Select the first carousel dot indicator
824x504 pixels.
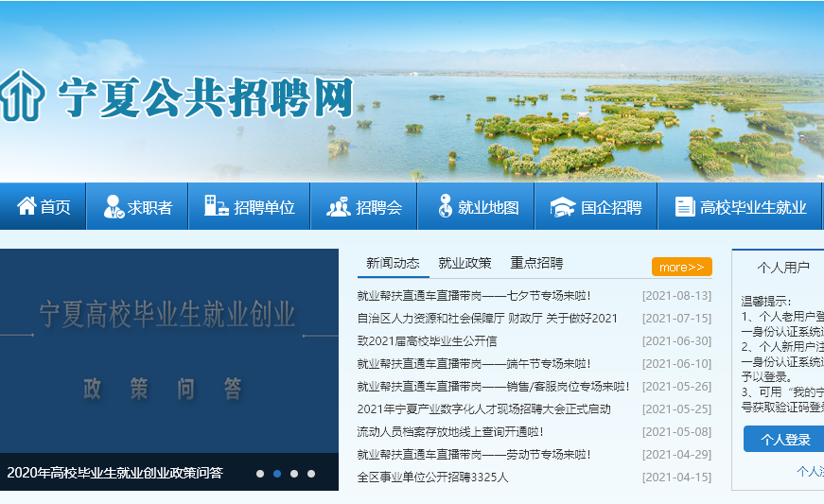coord(260,474)
